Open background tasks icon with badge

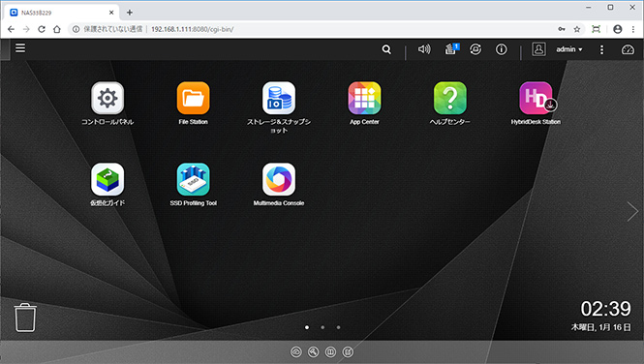451,49
